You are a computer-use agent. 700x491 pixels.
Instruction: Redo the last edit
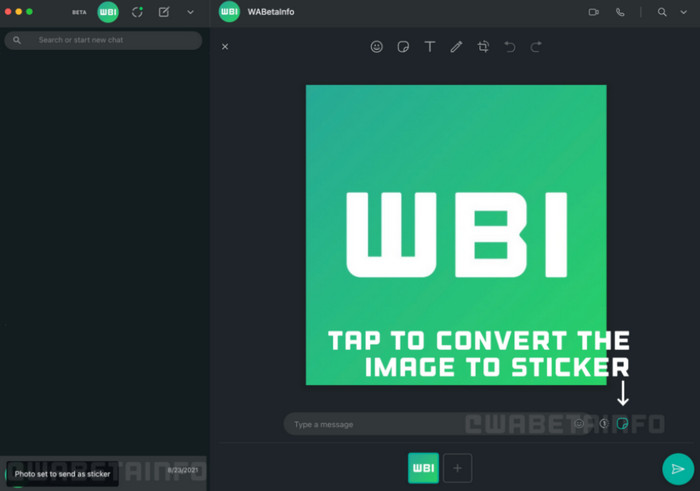pos(536,46)
